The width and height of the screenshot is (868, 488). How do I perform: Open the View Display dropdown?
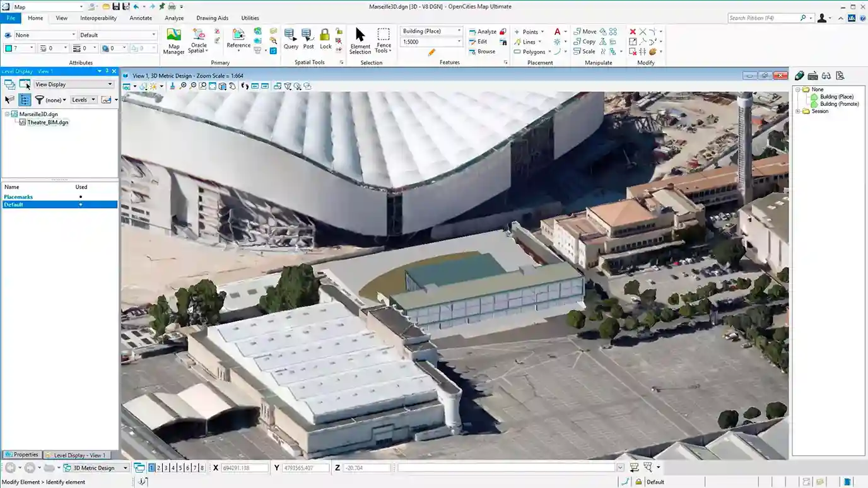click(x=74, y=84)
